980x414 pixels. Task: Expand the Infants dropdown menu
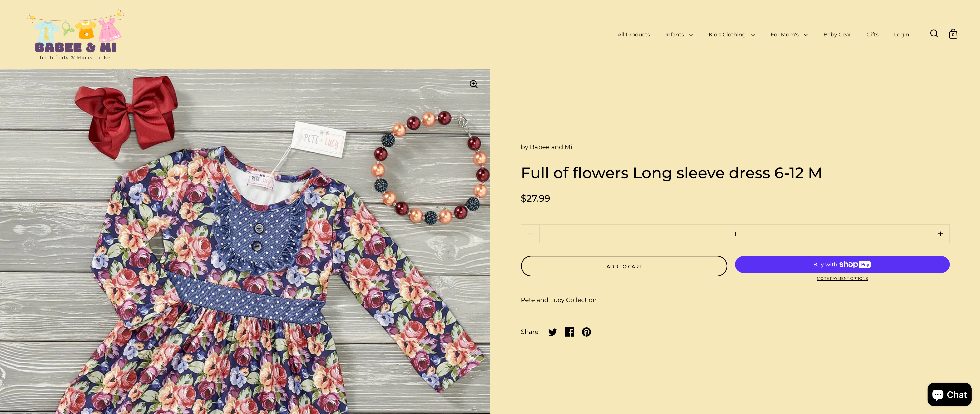[x=679, y=35]
